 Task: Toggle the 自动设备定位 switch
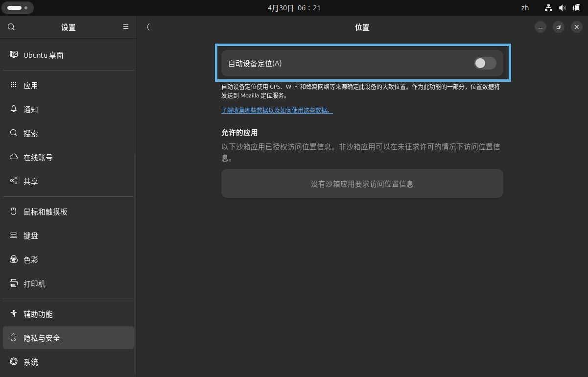[x=485, y=63]
